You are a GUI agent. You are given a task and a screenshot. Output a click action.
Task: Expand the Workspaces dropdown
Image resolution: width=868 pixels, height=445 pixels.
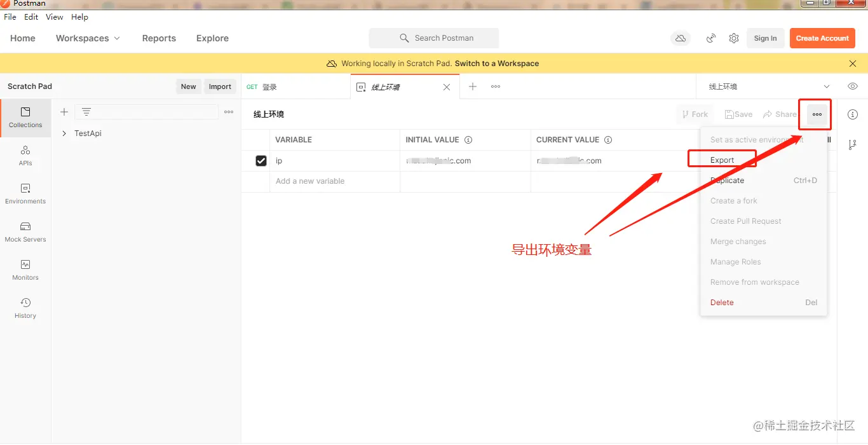(x=88, y=38)
